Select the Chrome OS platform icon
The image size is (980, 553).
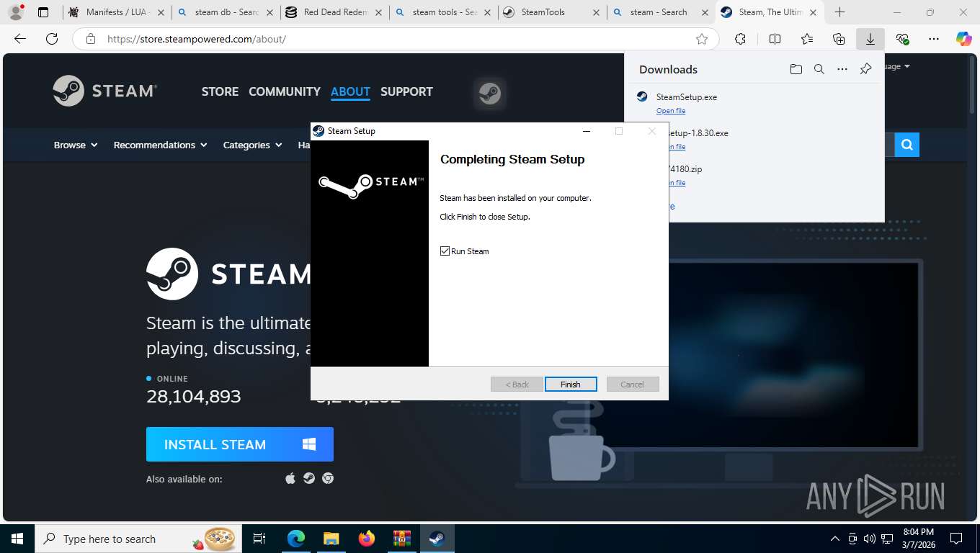coord(328,478)
